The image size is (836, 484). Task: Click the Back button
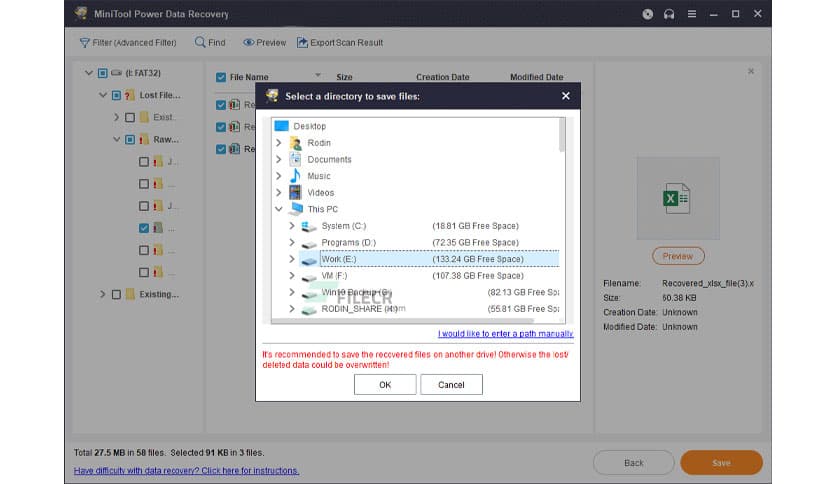[x=633, y=463]
